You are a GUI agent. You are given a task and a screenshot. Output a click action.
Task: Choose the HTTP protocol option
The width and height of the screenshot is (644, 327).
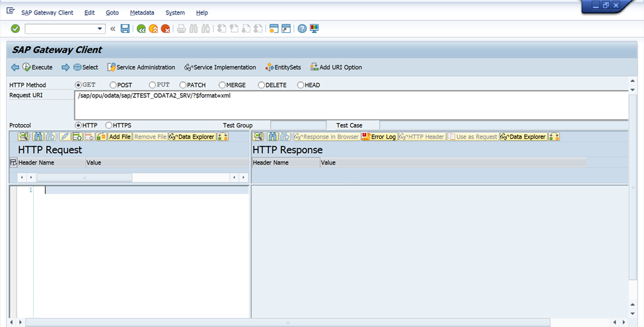[78, 126]
